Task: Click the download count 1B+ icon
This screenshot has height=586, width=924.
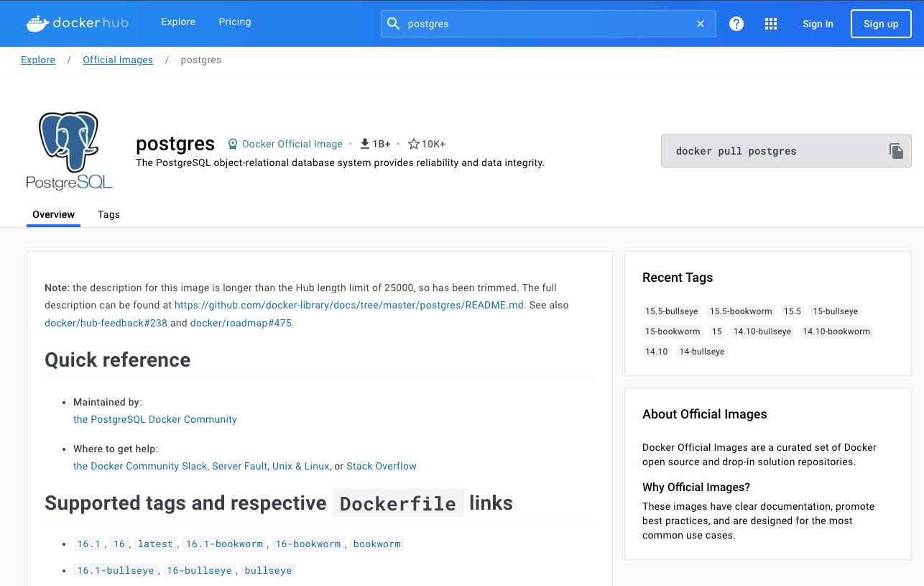Action: pos(365,144)
